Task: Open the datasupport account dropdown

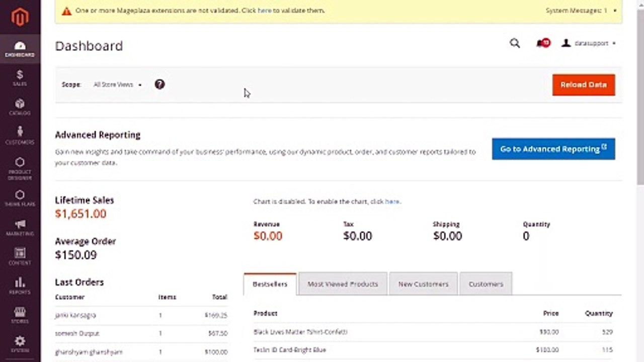Action: 589,43
